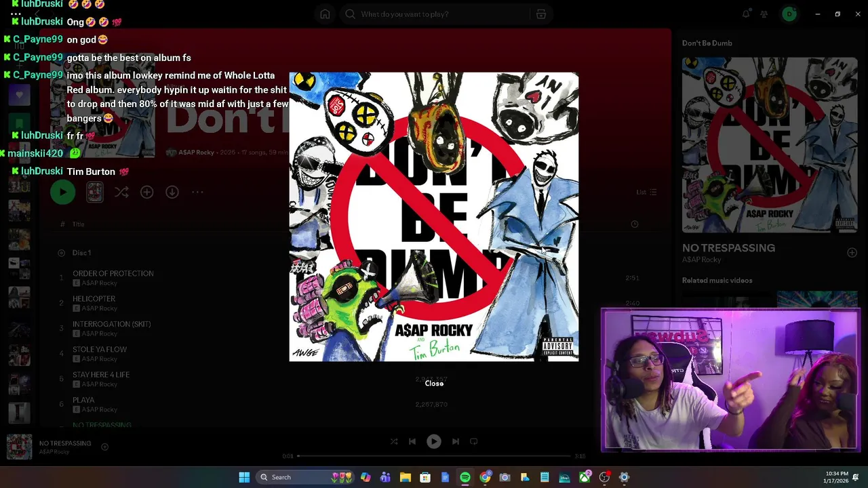
Task: Open Microsoft Copilot from taskbar
Action: point(366,477)
